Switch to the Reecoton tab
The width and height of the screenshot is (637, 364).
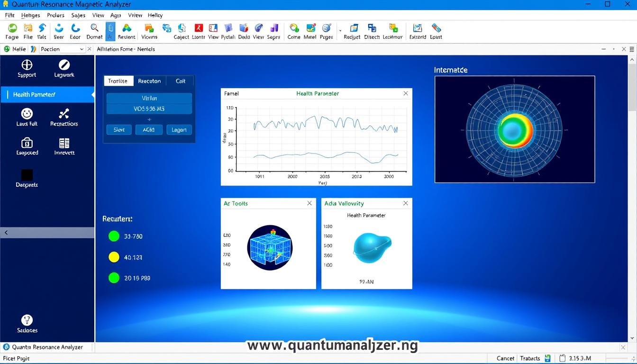coord(149,81)
